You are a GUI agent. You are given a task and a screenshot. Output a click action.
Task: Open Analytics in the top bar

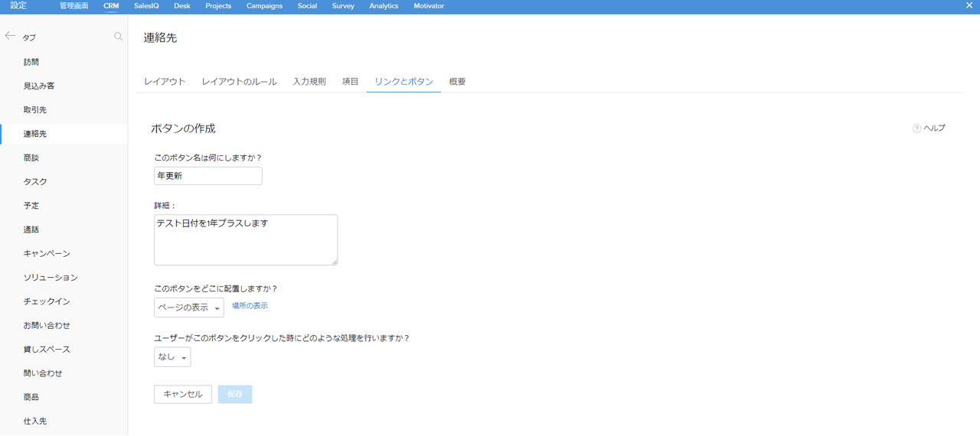click(x=384, y=5)
